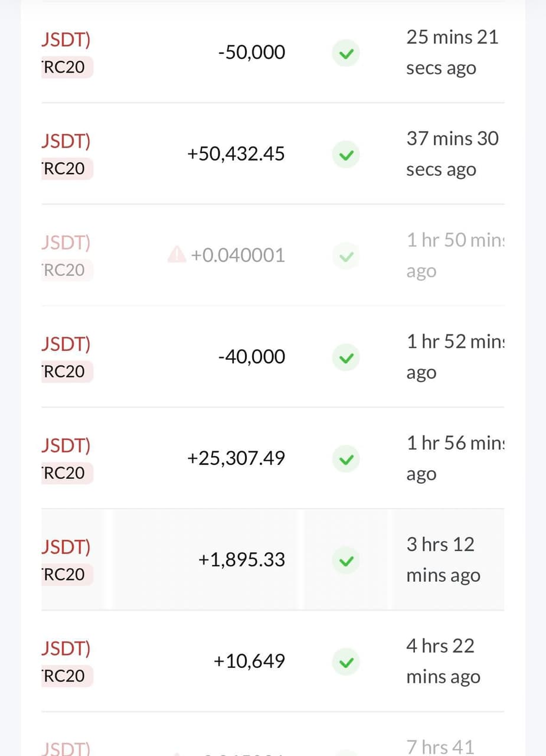Click the green check icon for -50,000 transfer
The image size is (546, 756).
click(346, 54)
